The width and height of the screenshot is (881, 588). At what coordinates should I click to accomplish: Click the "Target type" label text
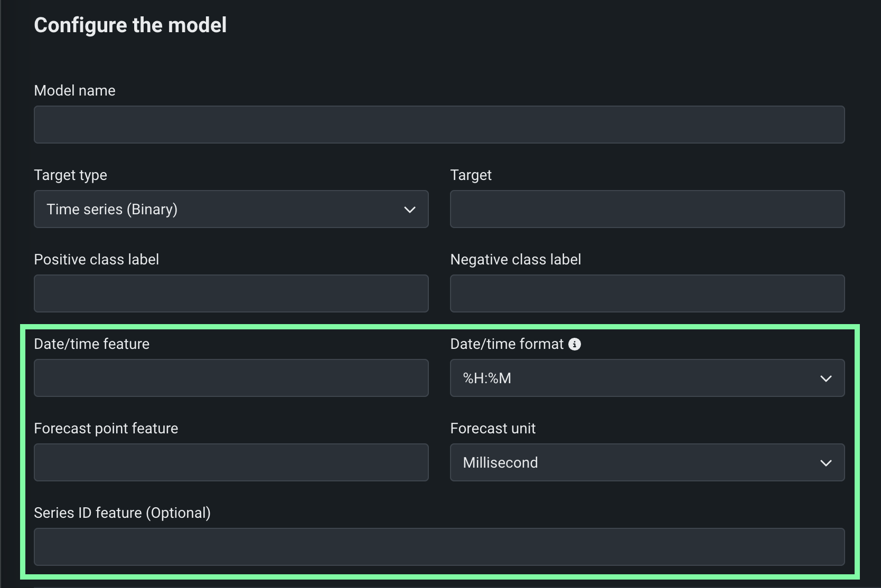click(x=70, y=175)
